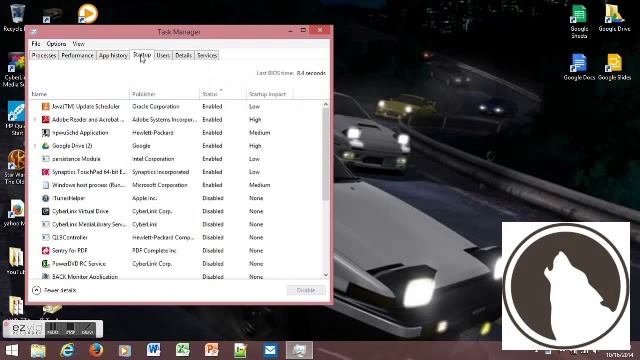Click the startup list scrollbar thumb
Screen dimensions: 640x360
tap(325, 154)
